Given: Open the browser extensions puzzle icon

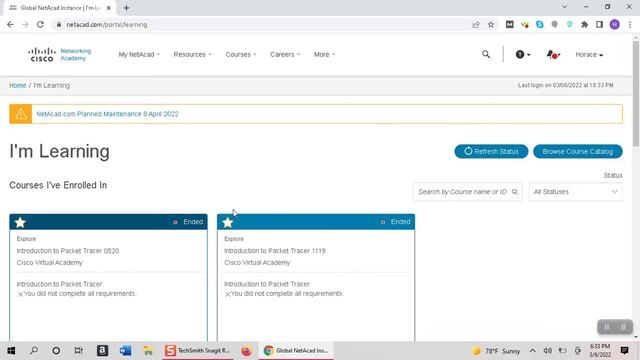Looking at the screenshot, I should (x=584, y=24).
